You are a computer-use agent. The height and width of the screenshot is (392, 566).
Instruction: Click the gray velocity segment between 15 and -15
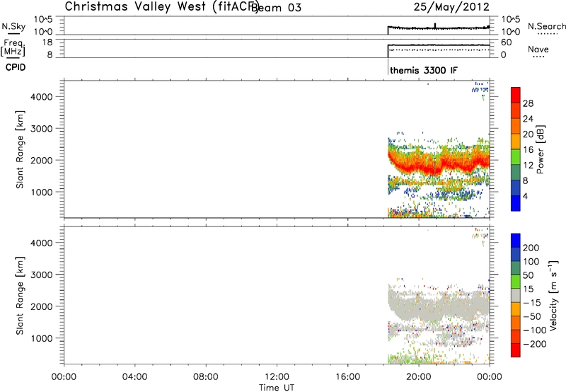coord(516,296)
